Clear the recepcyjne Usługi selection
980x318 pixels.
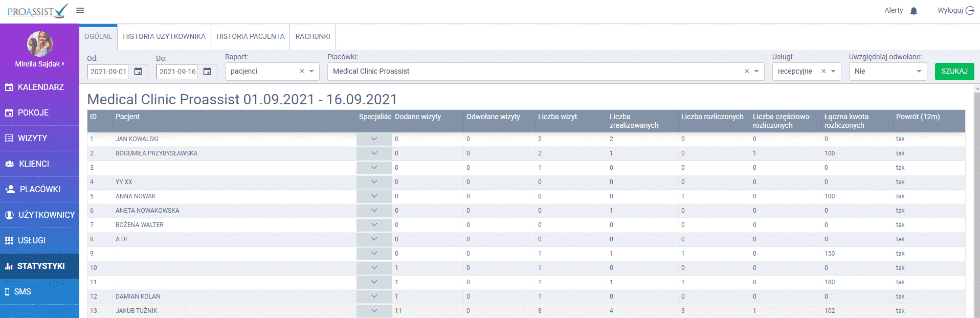pos(823,71)
